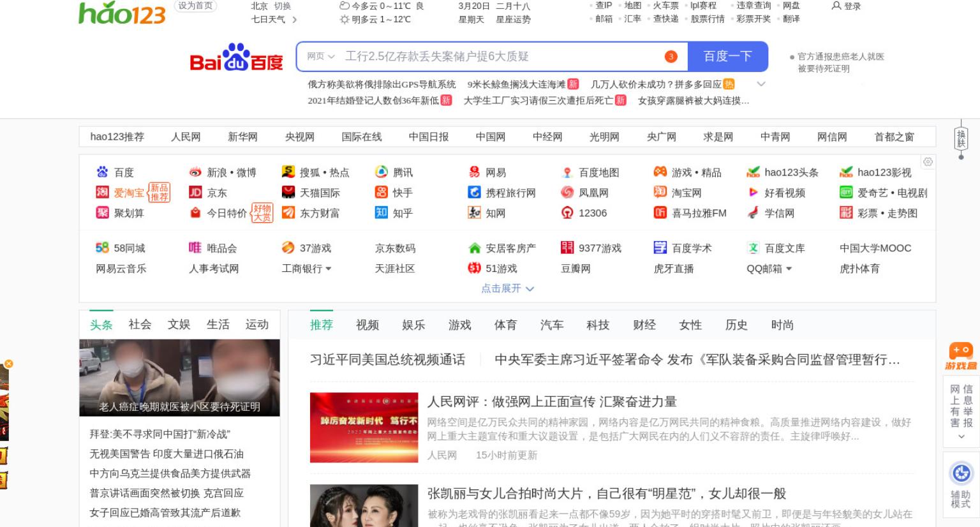Open 违章查询 tool link
Image resolution: width=980 pixels, height=527 pixels.
coord(754,6)
